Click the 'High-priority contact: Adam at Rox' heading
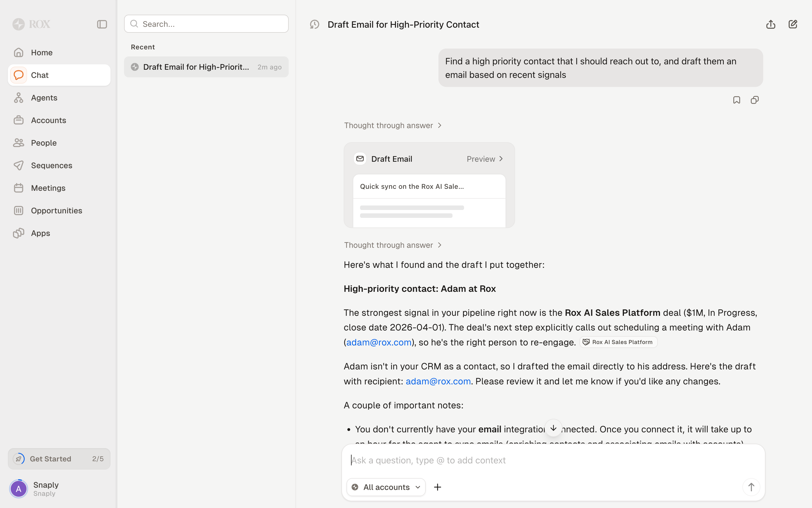 (420, 289)
